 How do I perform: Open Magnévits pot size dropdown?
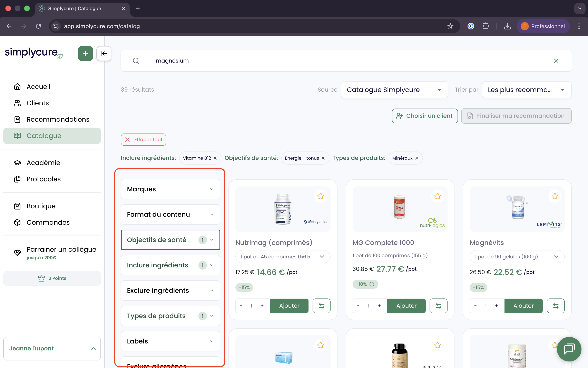click(517, 257)
